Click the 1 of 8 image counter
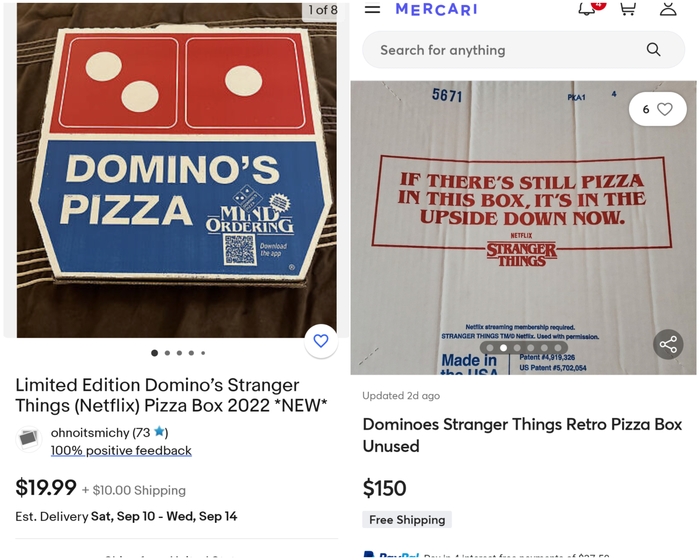This screenshot has width=700, height=560. (322, 10)
